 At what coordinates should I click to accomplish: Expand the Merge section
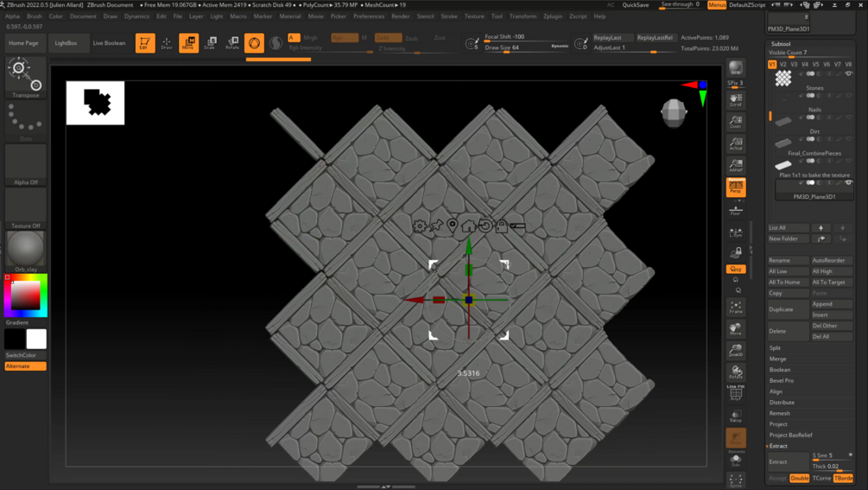(778, 359)
